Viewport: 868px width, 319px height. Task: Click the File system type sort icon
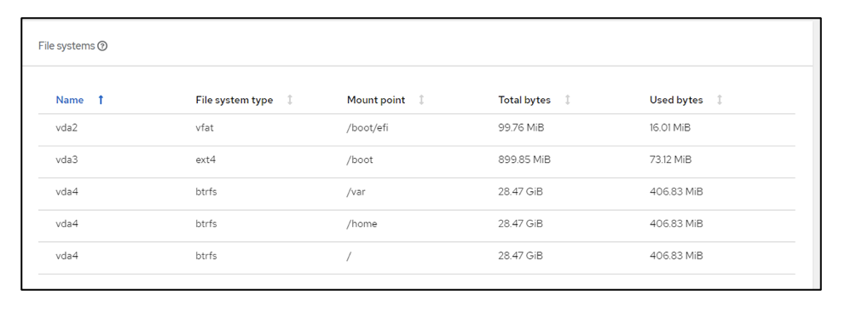(x=290, y=101)
